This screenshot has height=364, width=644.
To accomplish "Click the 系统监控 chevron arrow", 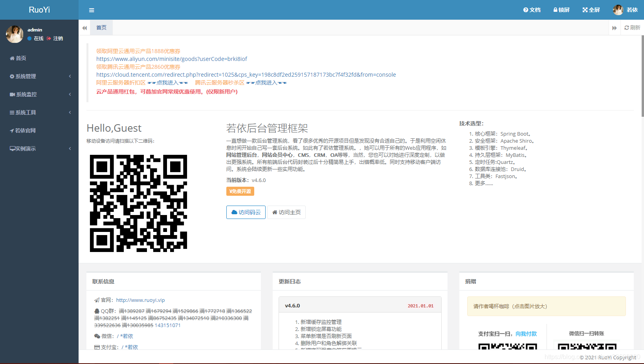I will tap(70, 94).
